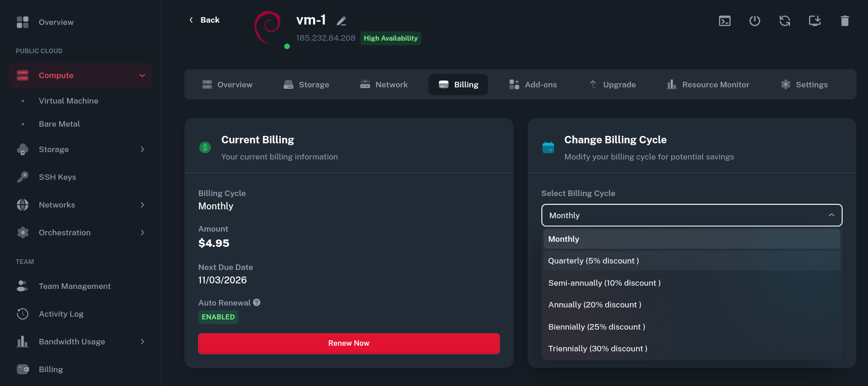Open SSH Keys in sidebar
This screenshot has width=868, height=386.
(x=57, y=177)
